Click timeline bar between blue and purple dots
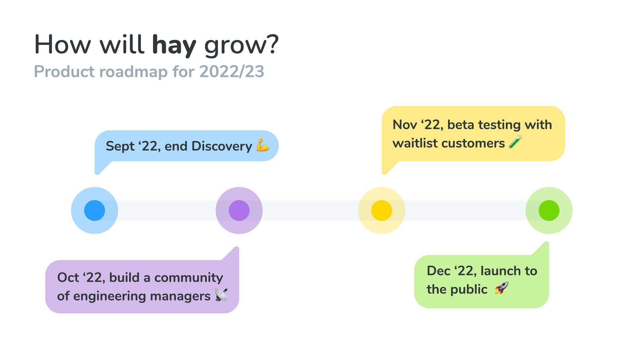 click(x=167, y=210)
